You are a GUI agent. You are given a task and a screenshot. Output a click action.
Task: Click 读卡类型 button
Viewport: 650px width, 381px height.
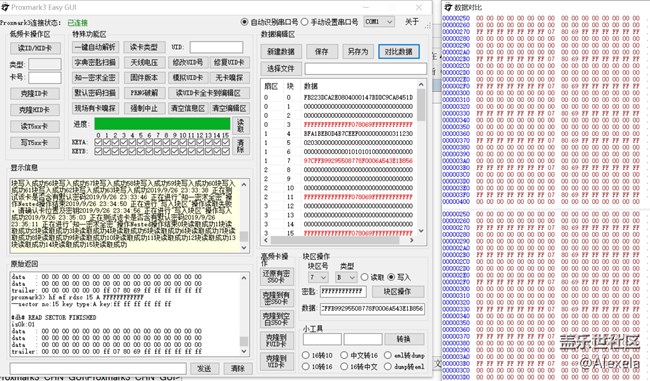(x=144, y=47)
